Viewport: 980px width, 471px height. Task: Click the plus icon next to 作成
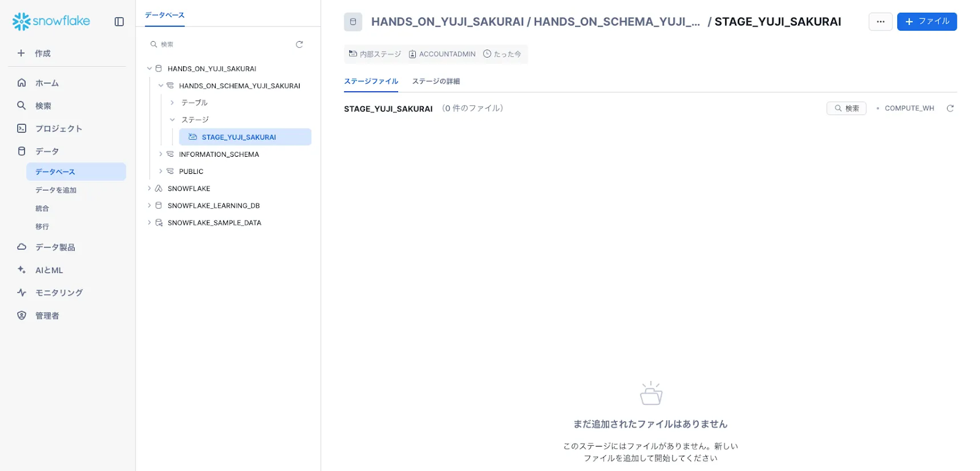[x=21, y=53]
